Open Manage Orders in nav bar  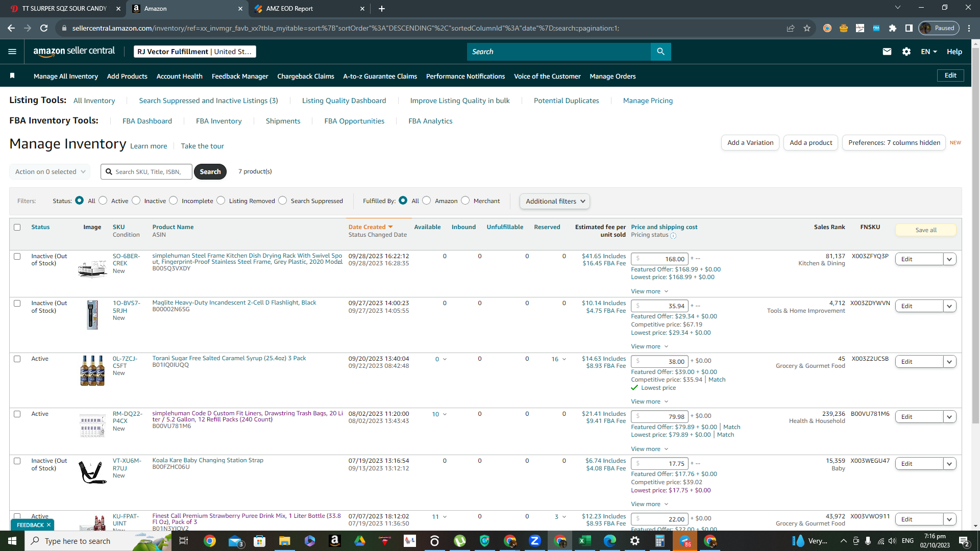pos(612,76)
